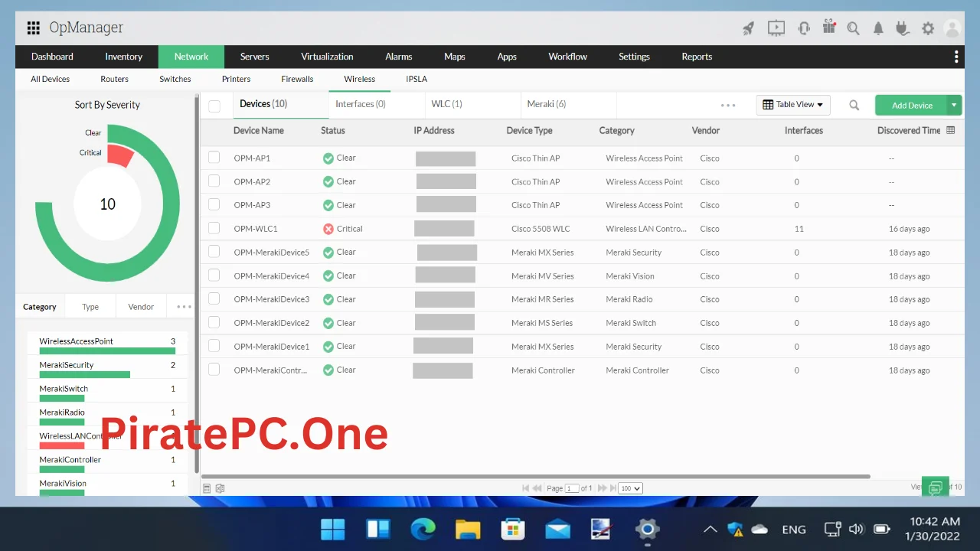
Task: Open the OPM-WLC1 device link
Action: 256,229
